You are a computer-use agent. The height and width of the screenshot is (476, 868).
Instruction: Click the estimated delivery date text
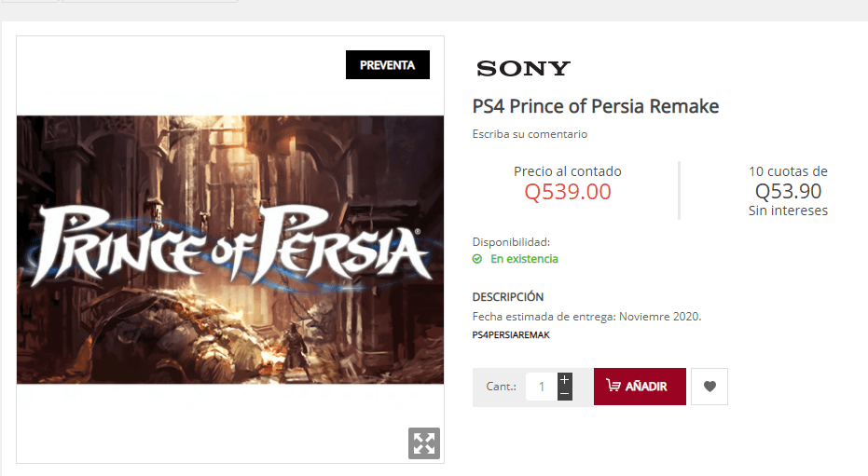pos(586,317)
